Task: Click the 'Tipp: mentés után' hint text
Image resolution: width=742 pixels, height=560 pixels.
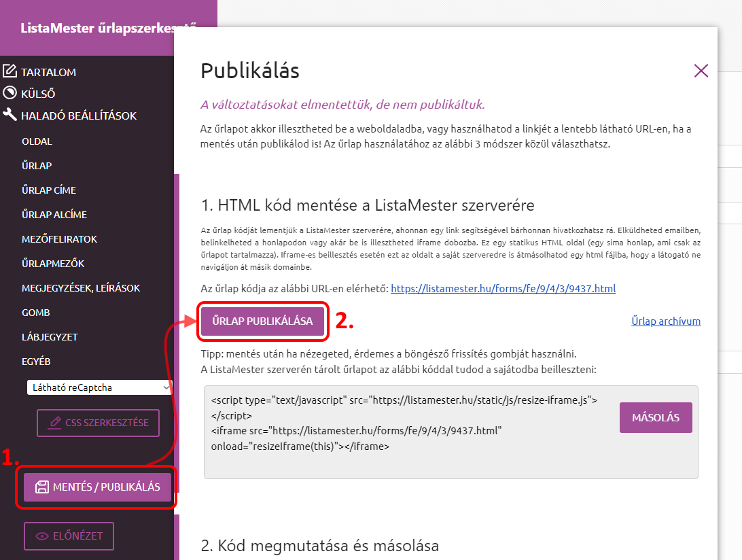Action: 389,353
